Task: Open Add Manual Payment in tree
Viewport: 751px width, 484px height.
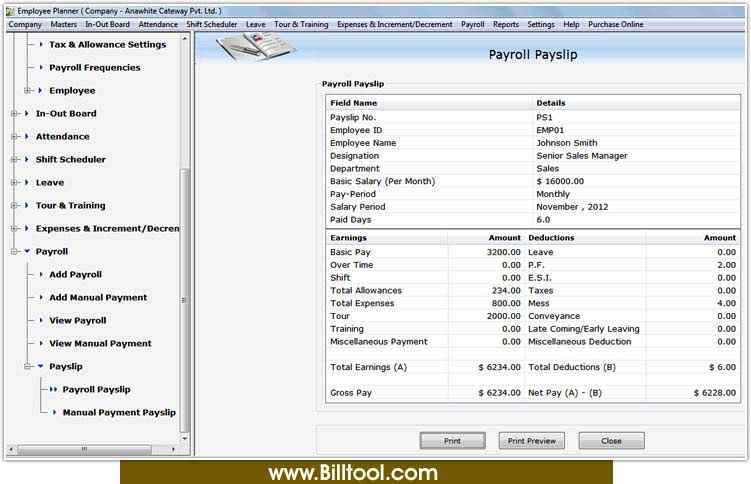Action: pyautogui.click(x=98, y=297)
